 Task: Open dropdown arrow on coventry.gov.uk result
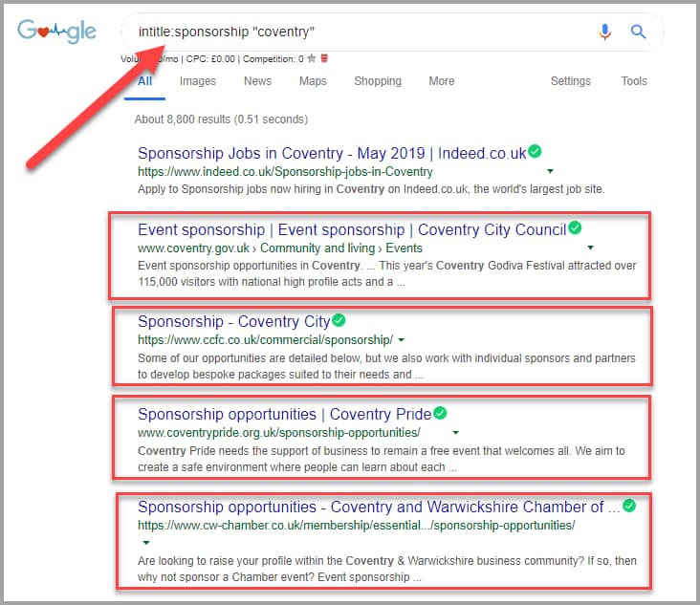(590, 248)
